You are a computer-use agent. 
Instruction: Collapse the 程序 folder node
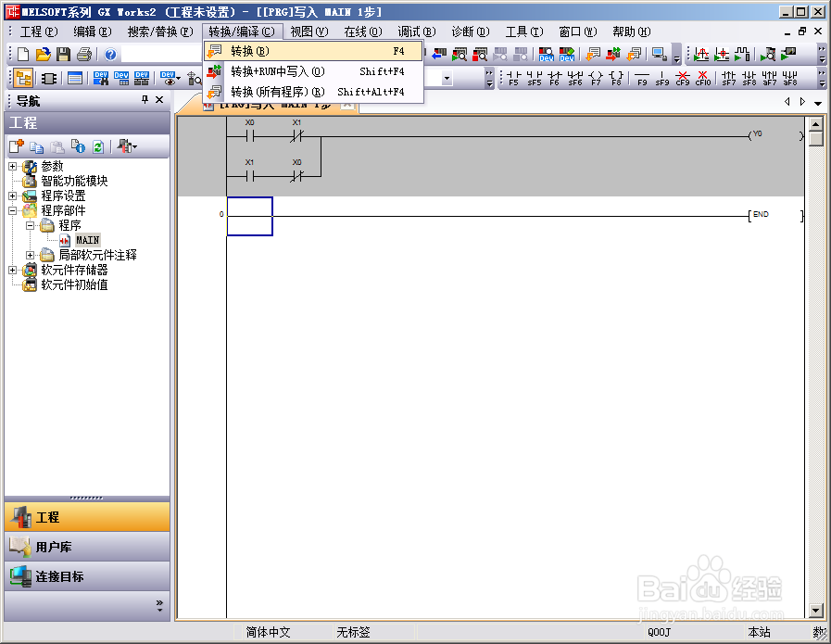coord(31,226)
